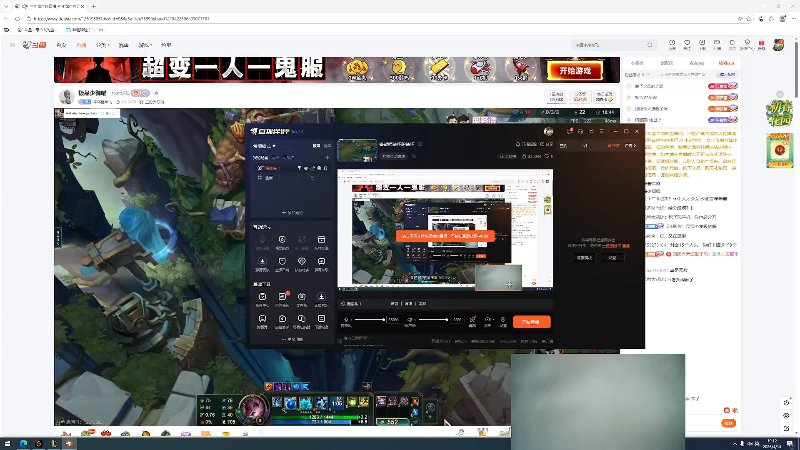The height and width of the screenshot is (450, 800).
Task: Expand the category dropdown in Douyu navigation
Action: (x=102, y=45)
